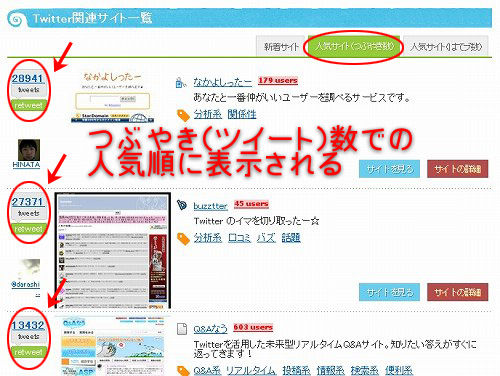This screenshot has width=500, height=376.
Task: Click サイトの詳細 for buzztter
Action: (458, 292)
